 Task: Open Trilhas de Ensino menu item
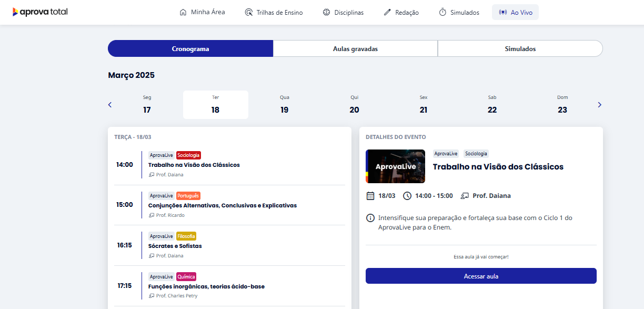[x=274, y=12]
